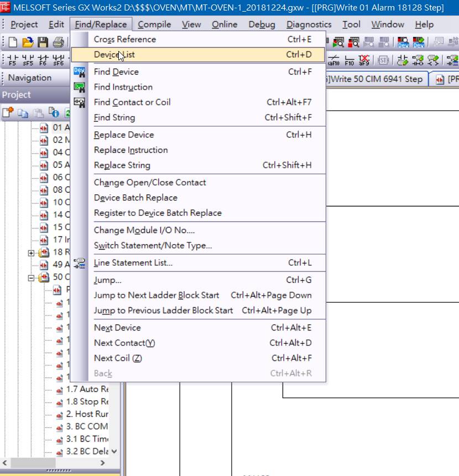Click the aF9 delete line icon
The height and width of the screenshot is (476, 459).
click(364, 60)
